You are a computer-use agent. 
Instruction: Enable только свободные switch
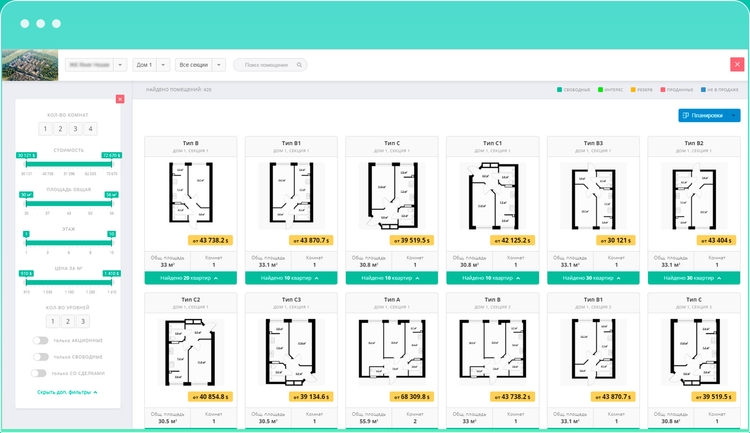(40, 357)
